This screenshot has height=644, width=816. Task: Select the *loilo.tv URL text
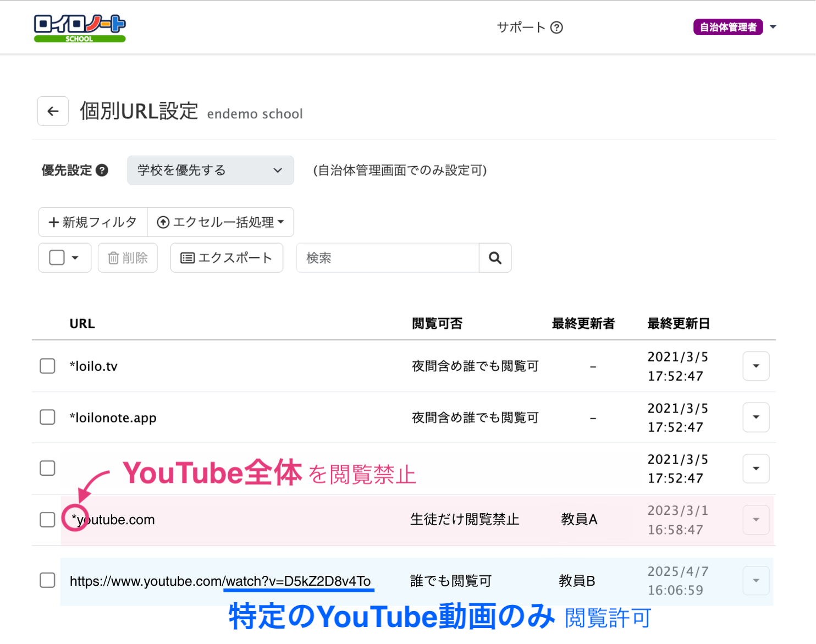click(x=93, y=366)
